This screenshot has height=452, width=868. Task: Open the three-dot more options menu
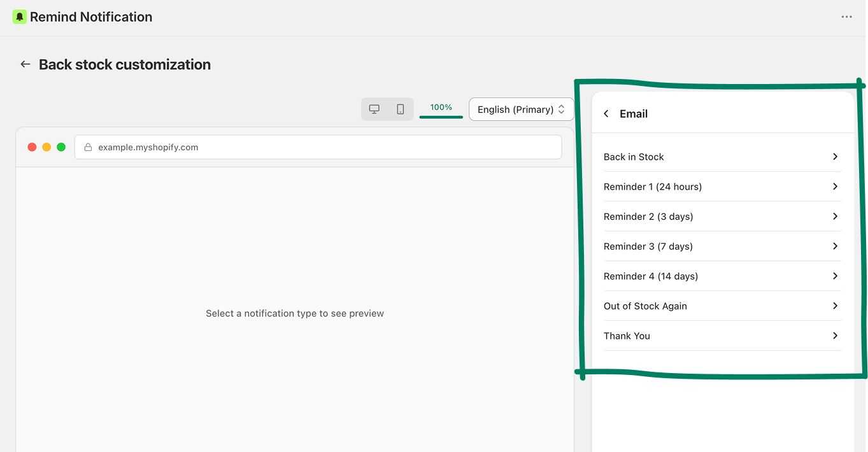coord(846,17)
